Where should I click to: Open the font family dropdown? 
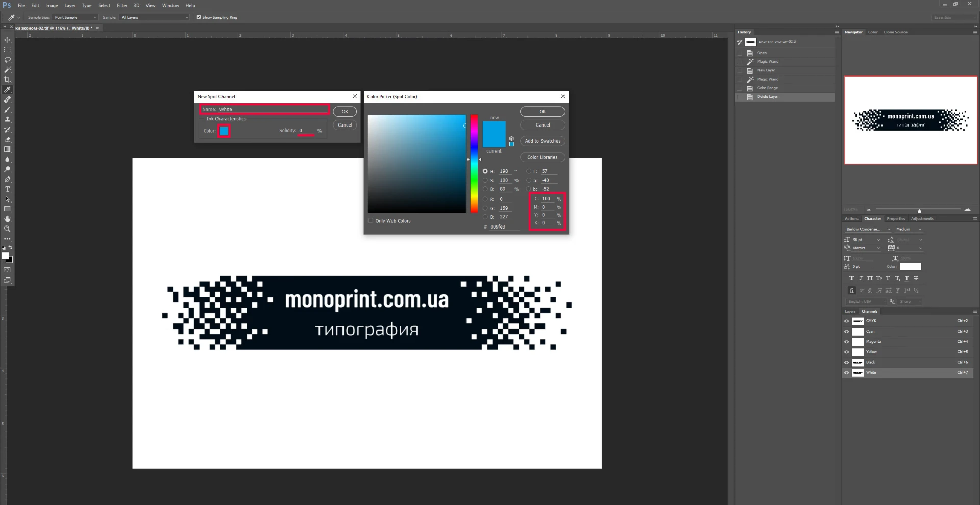pyautogui.click(x=868, y=229)
